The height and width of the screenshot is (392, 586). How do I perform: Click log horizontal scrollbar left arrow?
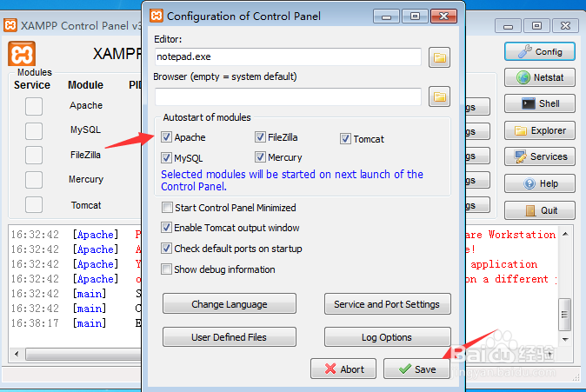(17, 354)
